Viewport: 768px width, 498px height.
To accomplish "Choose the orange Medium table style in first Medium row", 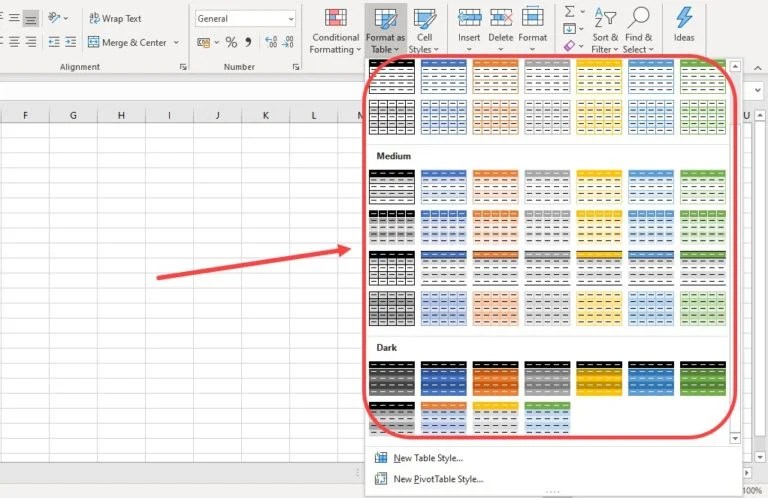I will coord(495,187).
